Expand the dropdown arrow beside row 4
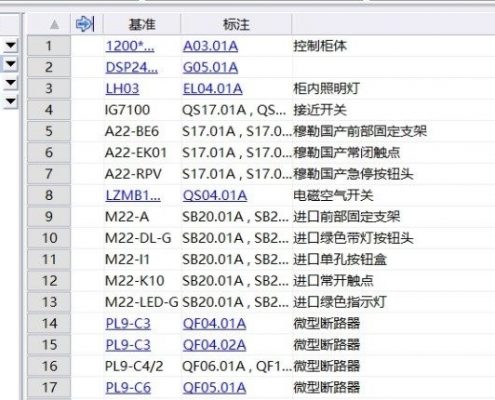The height and width of the screenshot is (400, 495). tap(11, 101)
